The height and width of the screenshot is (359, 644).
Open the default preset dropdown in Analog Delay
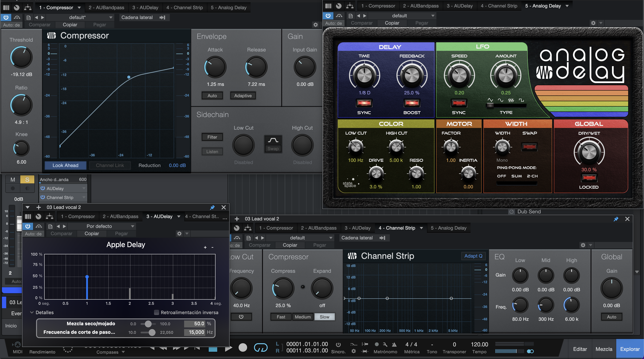[402, 16]
